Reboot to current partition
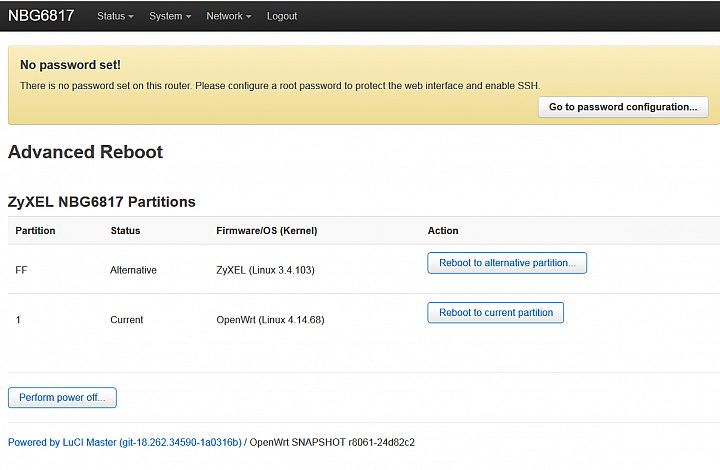The height and width of the screenshot is (470, 720). pos(495,313)
